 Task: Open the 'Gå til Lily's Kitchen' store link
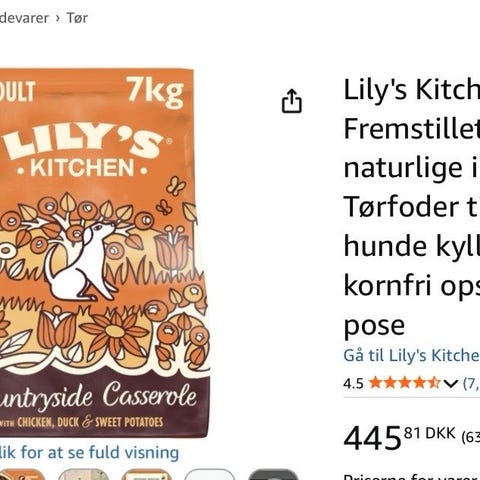click(411, 355)
